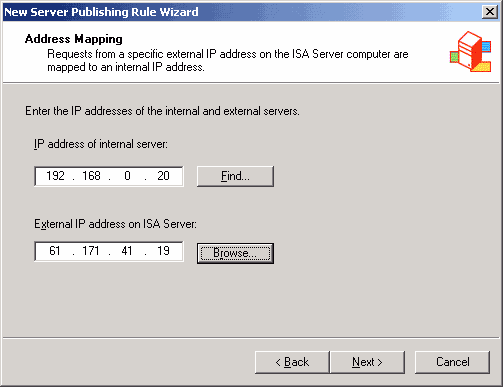Close the wizard with the X button

(x=490, y=12)
